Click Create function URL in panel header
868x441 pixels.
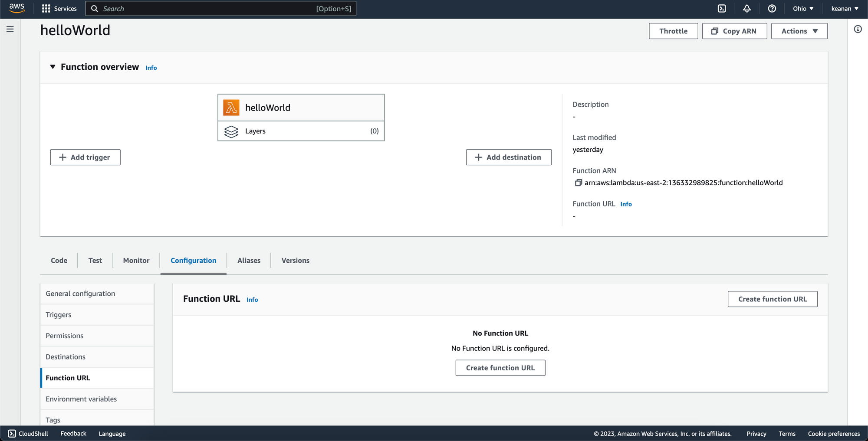coord(773,299)
